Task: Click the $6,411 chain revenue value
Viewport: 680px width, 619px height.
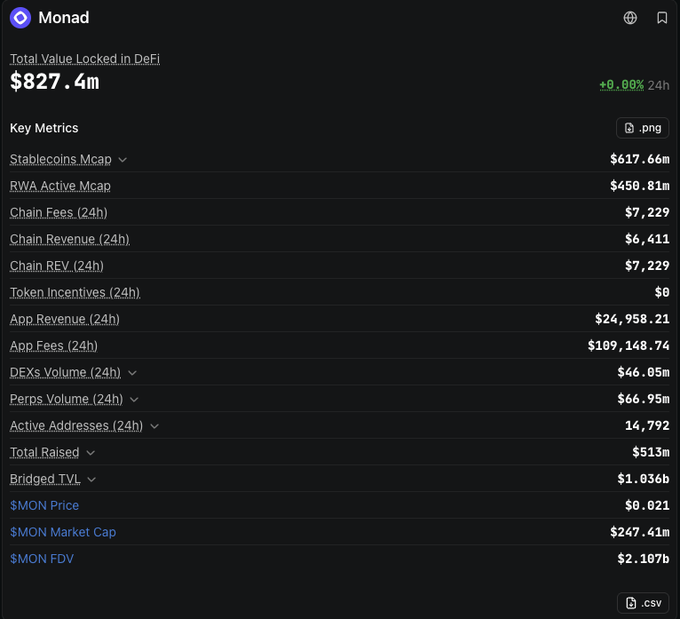Action: point(647,239)
